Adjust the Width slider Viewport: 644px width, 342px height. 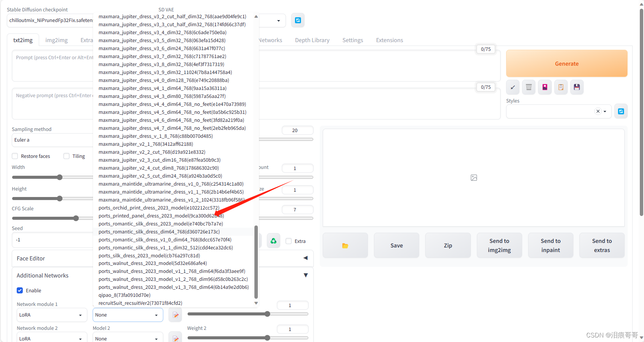coord(60,177)
